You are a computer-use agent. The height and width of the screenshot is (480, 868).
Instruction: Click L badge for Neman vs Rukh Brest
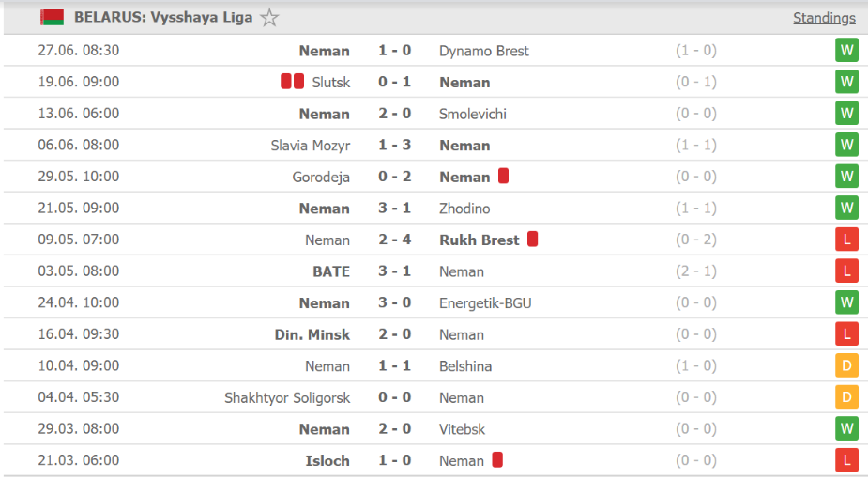846,240
